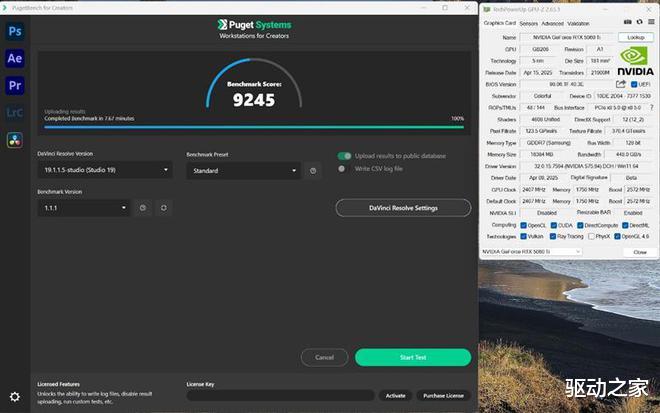Image resolution: width=660 pixels, height=413 pixels.
Task: Toggle the OpenGL 4.6 checkbox in GPU-Z
Action: [x=617, y=237]
